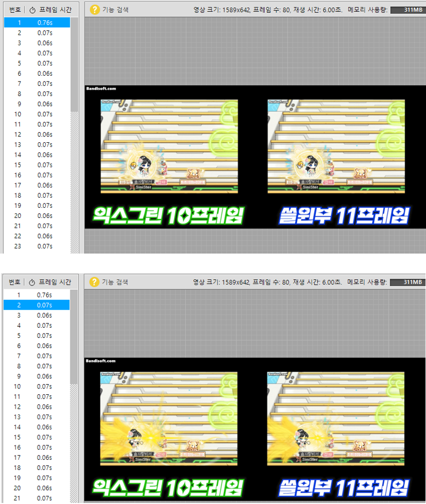The image size is (426, 504).
Task: Select frame 17 in the upper frame list
Action: [37, 185]
